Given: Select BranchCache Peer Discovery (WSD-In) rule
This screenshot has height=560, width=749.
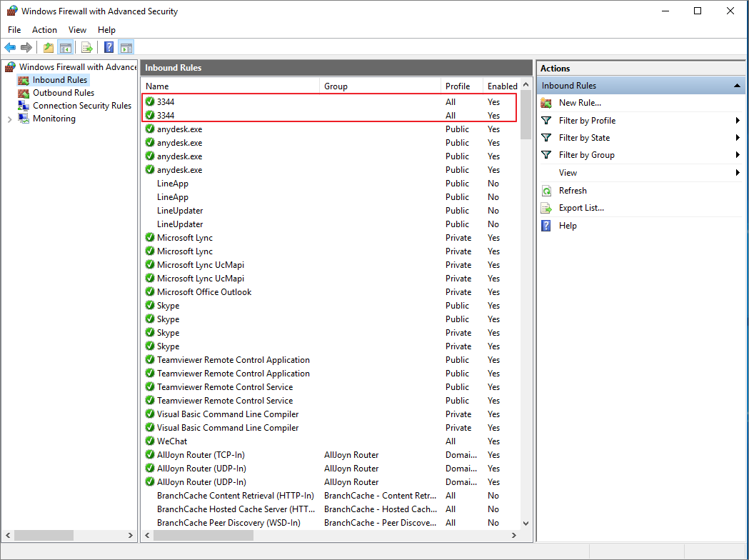Looking at the screenshot, I should (331, 523).
